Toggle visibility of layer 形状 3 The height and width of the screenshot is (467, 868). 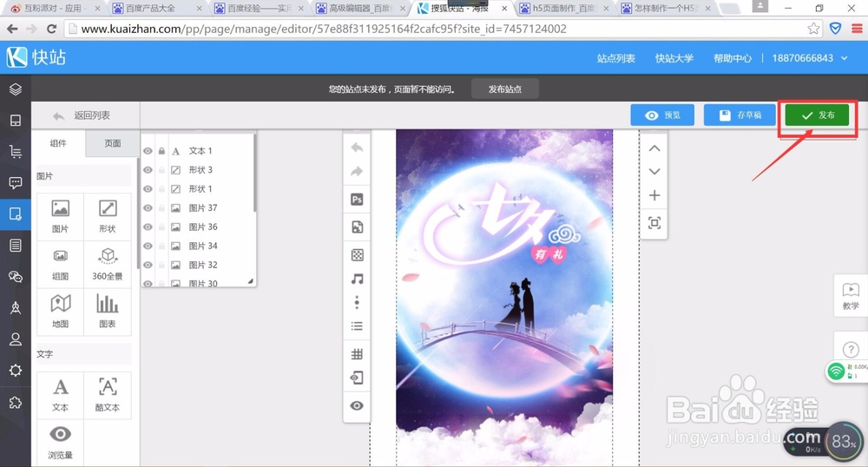pyautogui.click(x=148, y=170)
